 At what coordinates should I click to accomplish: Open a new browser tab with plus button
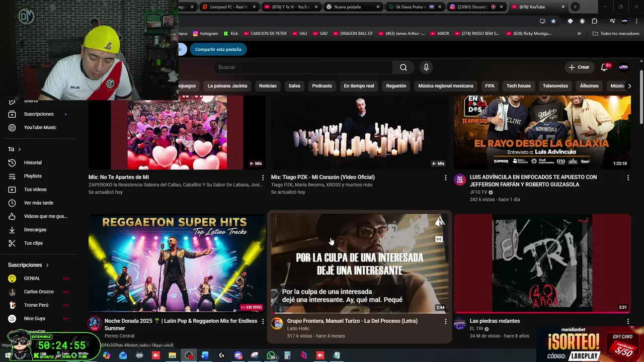tap(575, 7)
